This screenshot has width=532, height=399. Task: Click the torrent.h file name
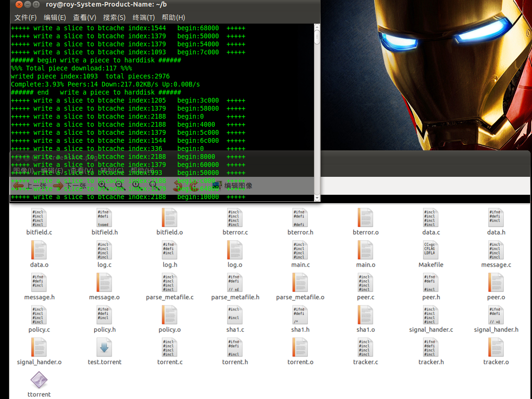tap(235, 362)
